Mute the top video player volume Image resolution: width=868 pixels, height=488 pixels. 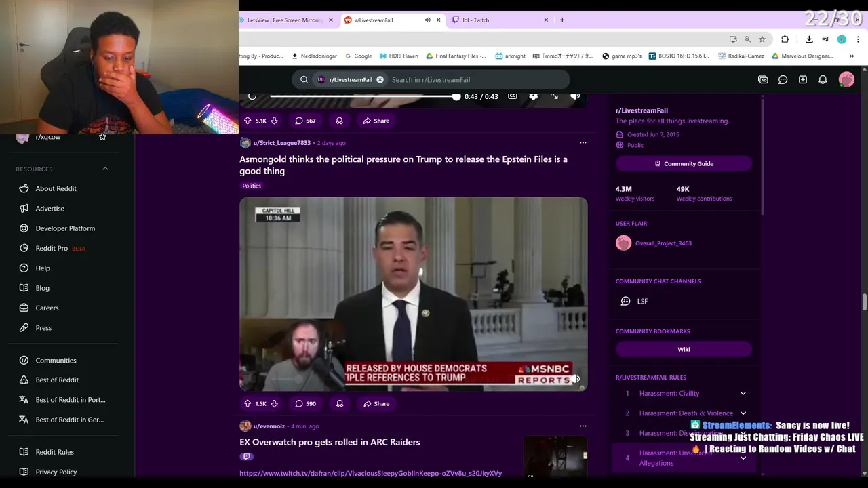click(575, 96)
